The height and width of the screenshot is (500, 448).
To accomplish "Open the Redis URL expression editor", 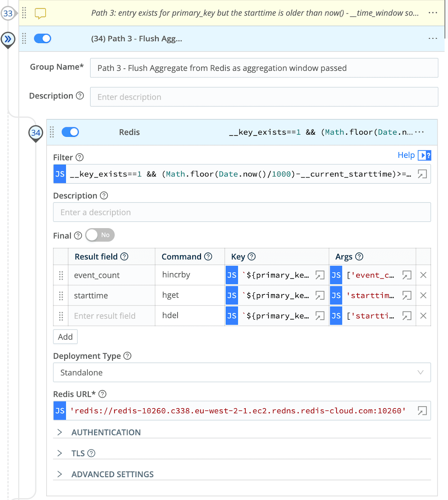I will pyautogui.click(x=422, y=411).
